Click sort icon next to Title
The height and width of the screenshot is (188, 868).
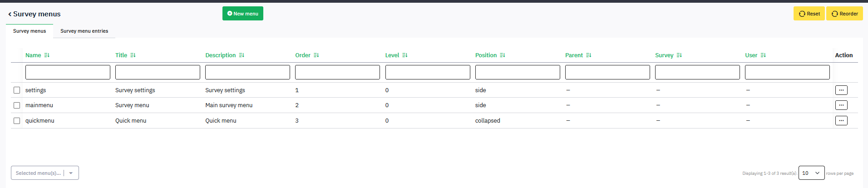(x=133, y=55)
